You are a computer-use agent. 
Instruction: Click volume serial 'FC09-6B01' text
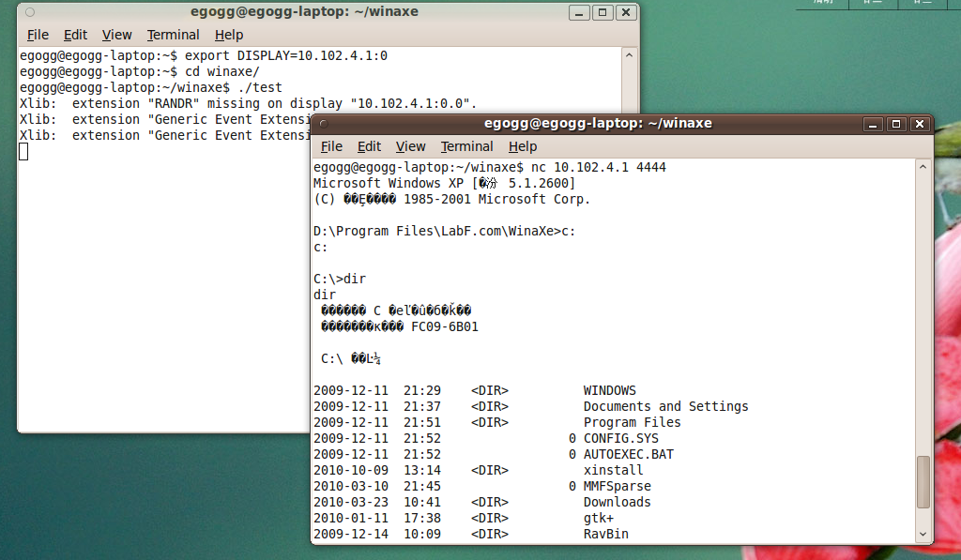coord(444,326)
